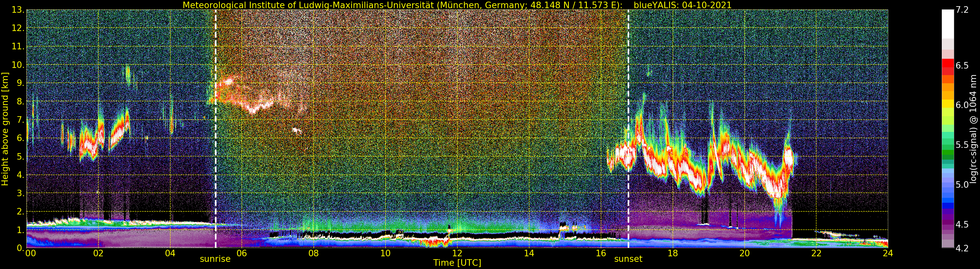This screenshot has height=269, width=980.
Task: Click the 'sunrise' label below the axis
Action: (215, 259)
